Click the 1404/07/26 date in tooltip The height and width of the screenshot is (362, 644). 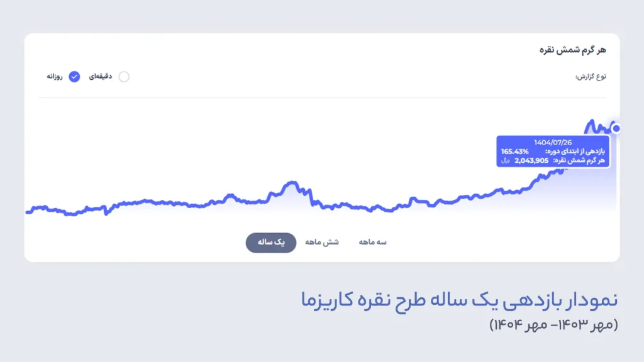click(553, 142)
